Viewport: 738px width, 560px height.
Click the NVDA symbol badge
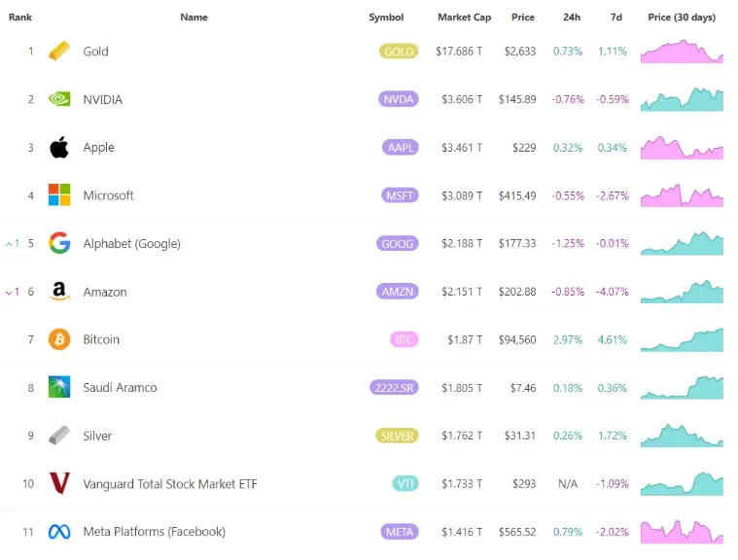(x=399, y=99)
